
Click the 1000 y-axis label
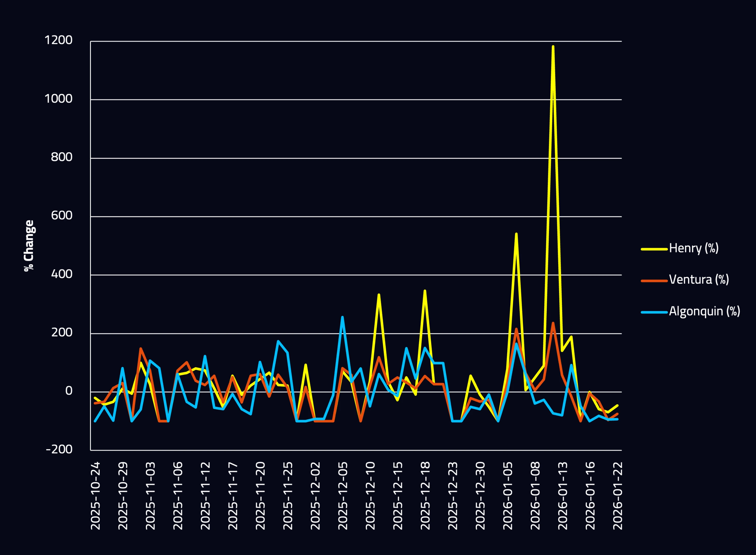tap(58, 99)
